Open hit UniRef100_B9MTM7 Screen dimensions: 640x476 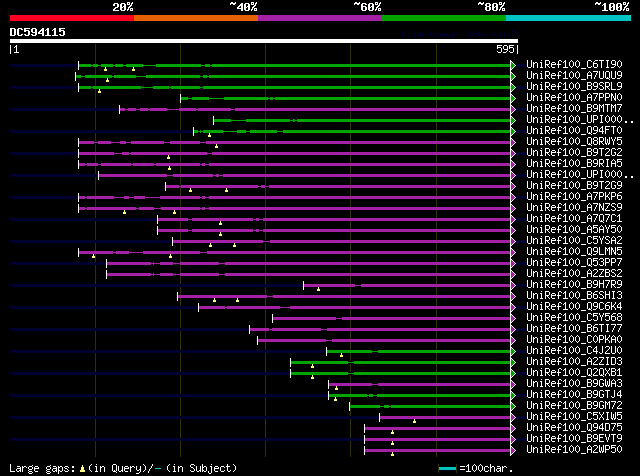(x=574, y=109)
